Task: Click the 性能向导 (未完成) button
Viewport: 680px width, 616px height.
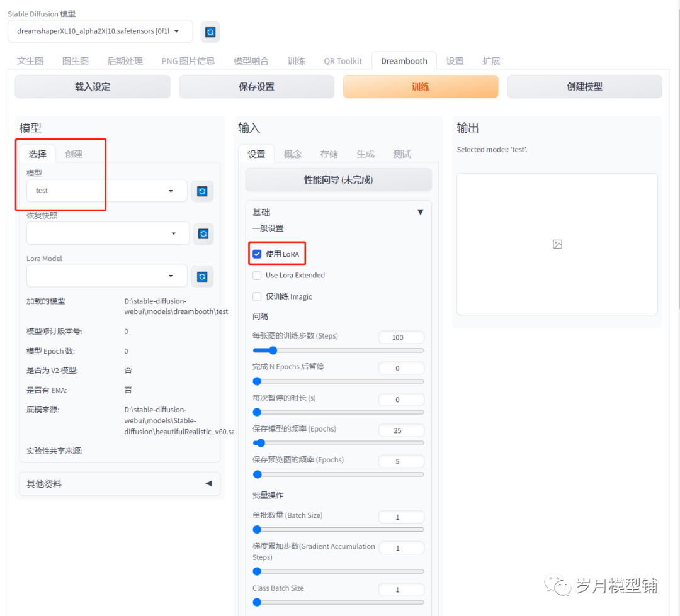Action: [x=339, y=180]
